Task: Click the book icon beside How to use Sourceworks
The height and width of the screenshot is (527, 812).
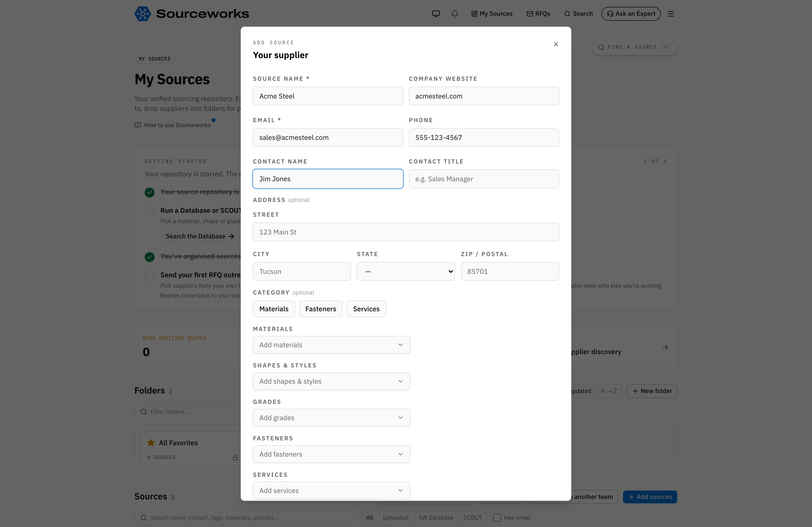Action: coord(138,125)
